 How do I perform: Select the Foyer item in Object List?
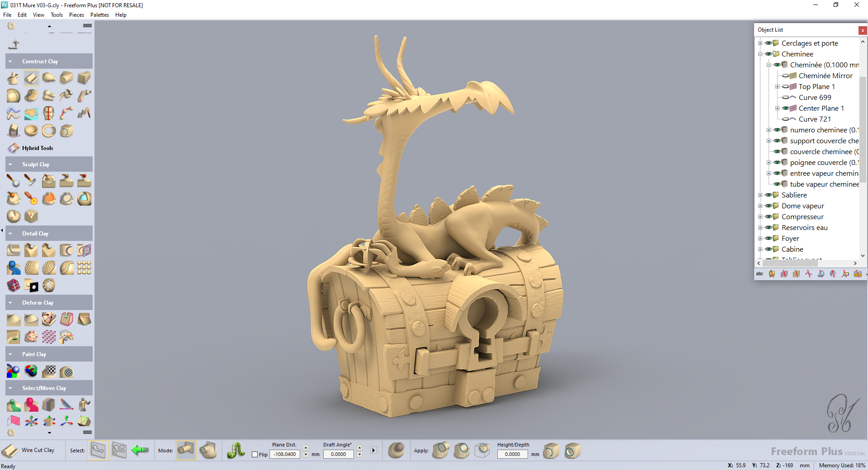point(790,239)
